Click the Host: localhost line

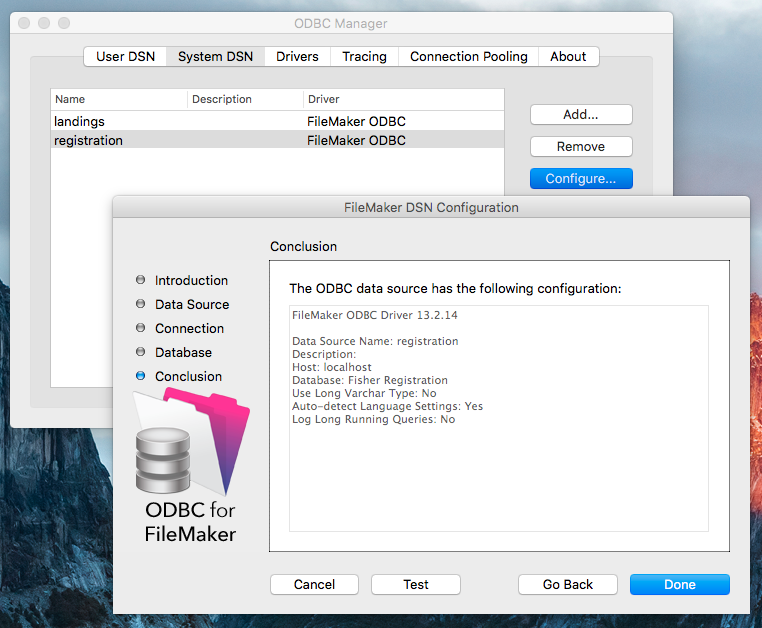[331, 367]
